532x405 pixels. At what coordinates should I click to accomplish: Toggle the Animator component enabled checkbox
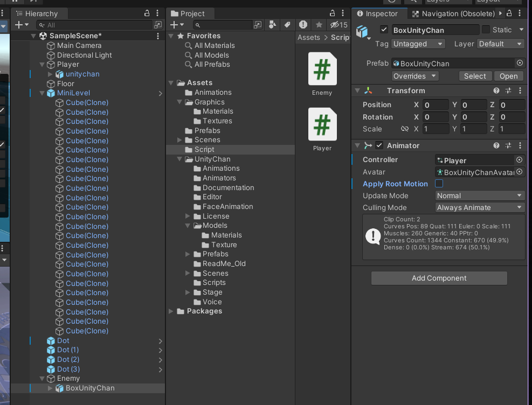point(379,145)
